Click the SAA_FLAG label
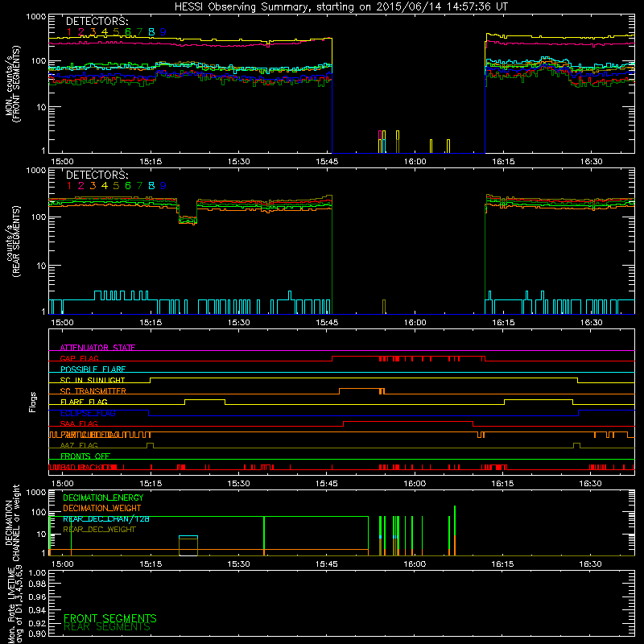This screenshot has width=644, height=644. [79, 423]
